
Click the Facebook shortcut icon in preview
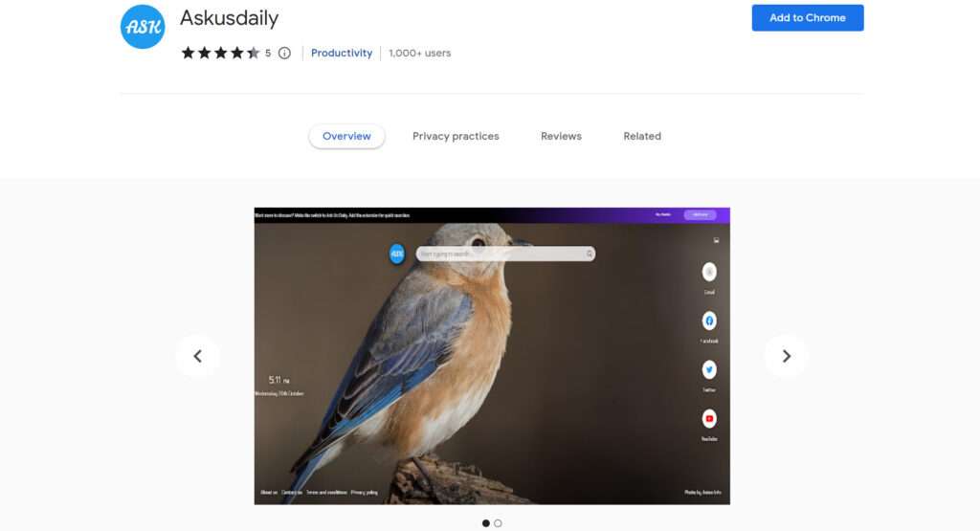[709, 321]
